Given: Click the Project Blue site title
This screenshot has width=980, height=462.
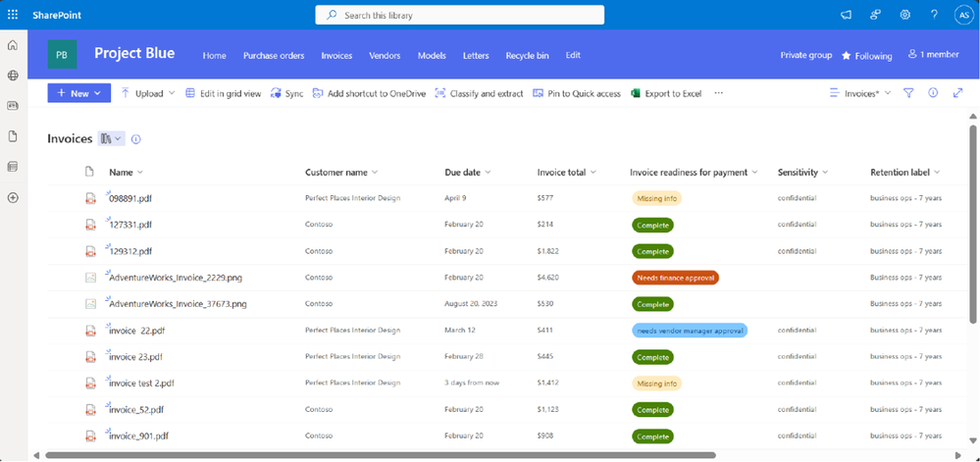Looking at the screenshot, I should (x=134, y=53).
